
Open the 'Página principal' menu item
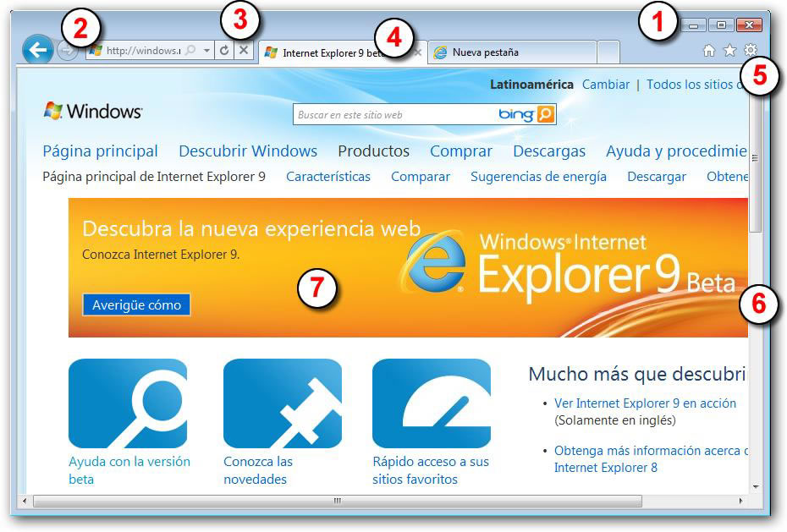101,151
